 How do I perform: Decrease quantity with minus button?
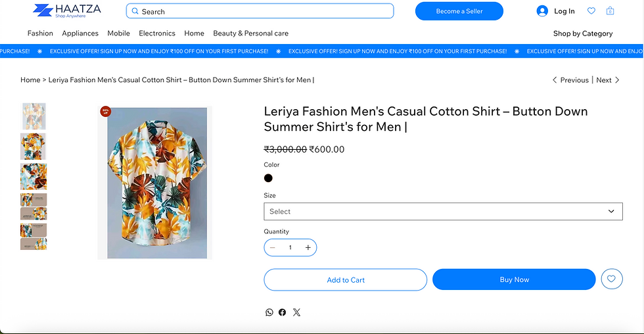tap(272, 247)
